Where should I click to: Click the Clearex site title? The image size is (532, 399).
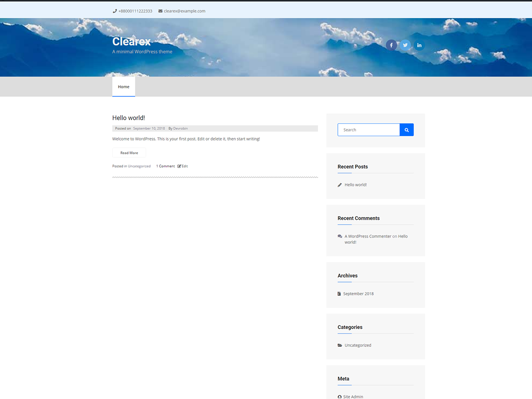131,41
